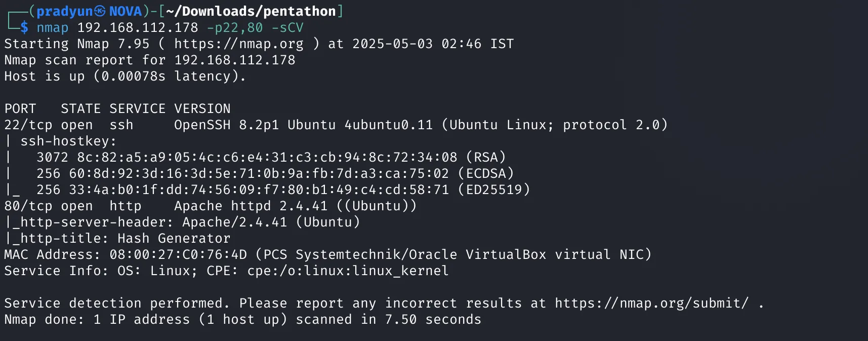This screenshot has width=868, height=341.
Task: Click the Hash Generator http-title text
Action: tap(174, 239)
